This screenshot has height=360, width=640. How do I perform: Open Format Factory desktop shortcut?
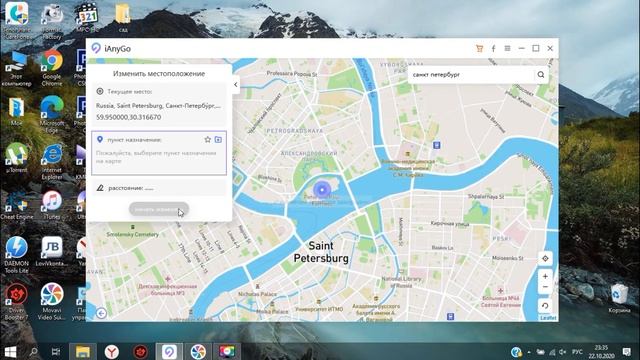pos(52,21)
